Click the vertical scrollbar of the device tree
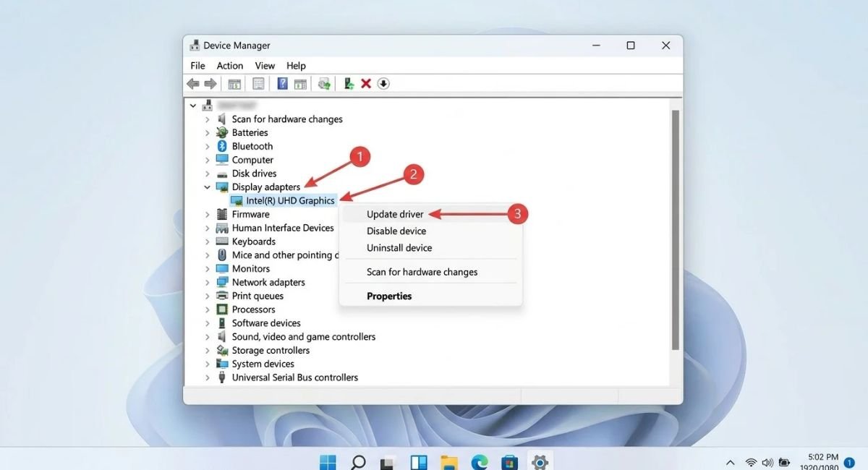 [676, 230]
